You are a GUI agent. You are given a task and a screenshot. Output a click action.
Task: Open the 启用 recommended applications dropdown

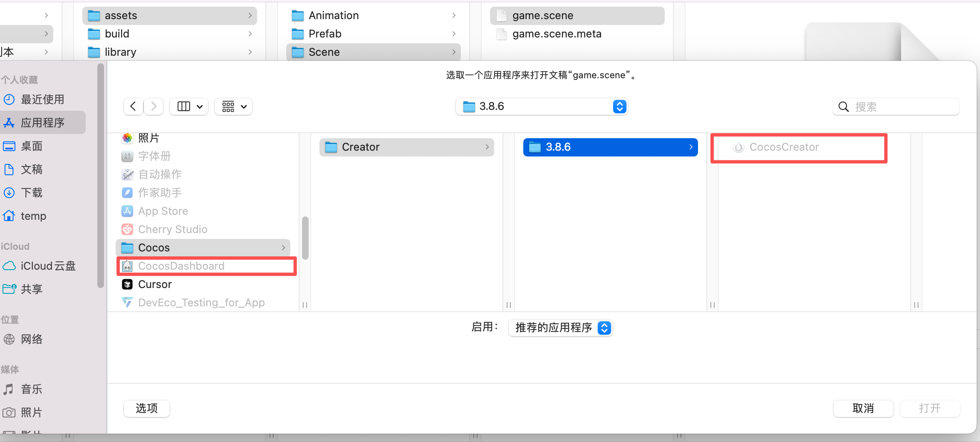(x=560, y=328)
